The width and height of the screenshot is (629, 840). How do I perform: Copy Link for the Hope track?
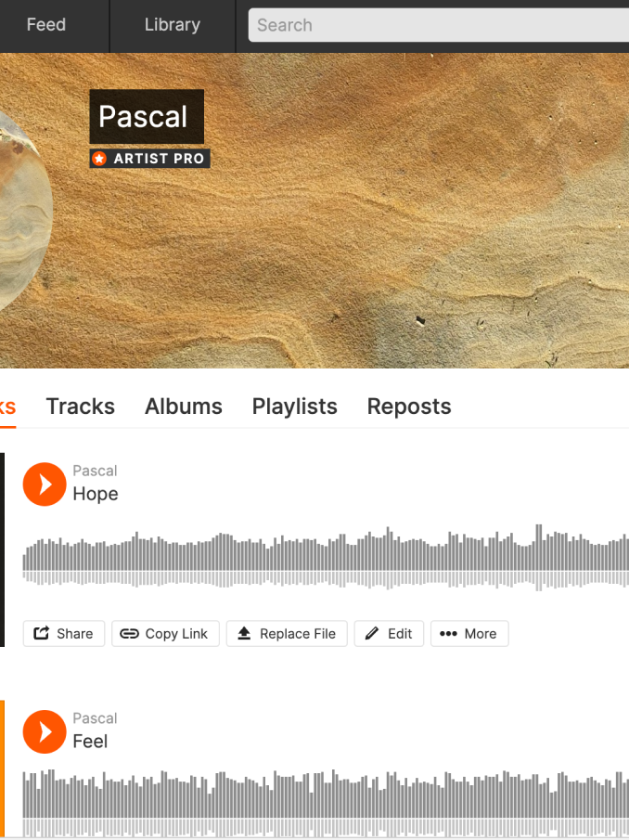(x=165, y=634)
